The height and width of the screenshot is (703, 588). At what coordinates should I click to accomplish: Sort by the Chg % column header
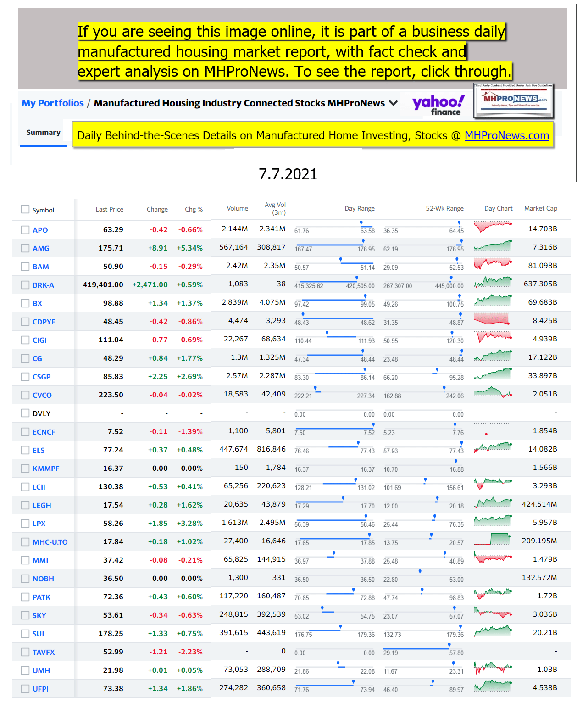tap(194, 209)
